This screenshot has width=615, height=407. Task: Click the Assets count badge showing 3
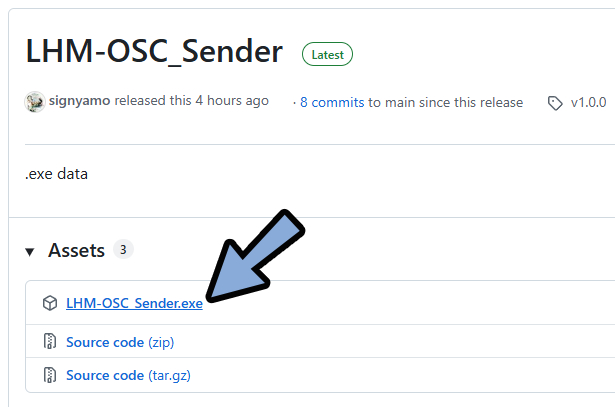(123, 249)
